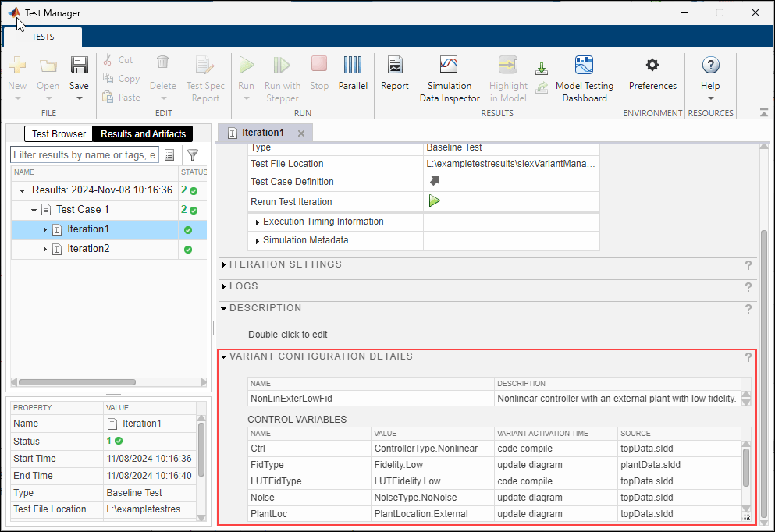Rerun the test iteration with green play

point(434,201)
